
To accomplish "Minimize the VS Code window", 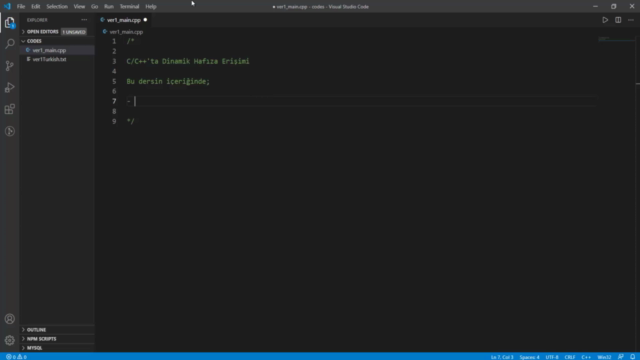I will click(596, 6).
